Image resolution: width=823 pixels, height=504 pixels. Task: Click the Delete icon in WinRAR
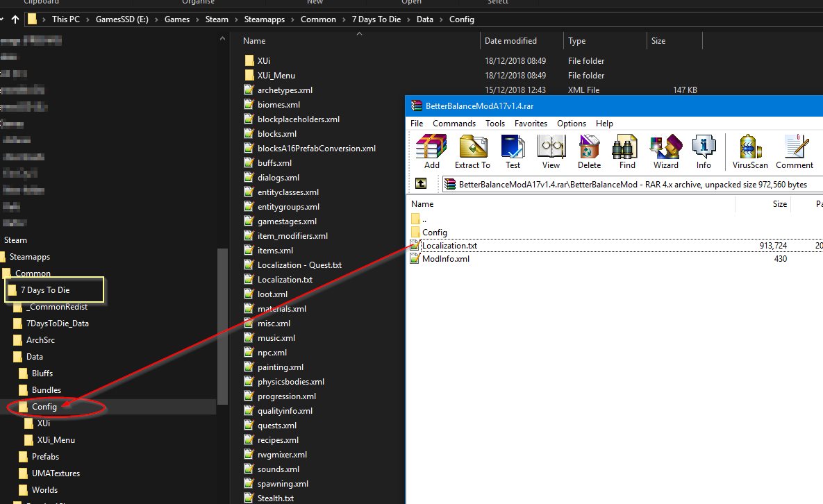pyautogui.click(x=589, y=152)
